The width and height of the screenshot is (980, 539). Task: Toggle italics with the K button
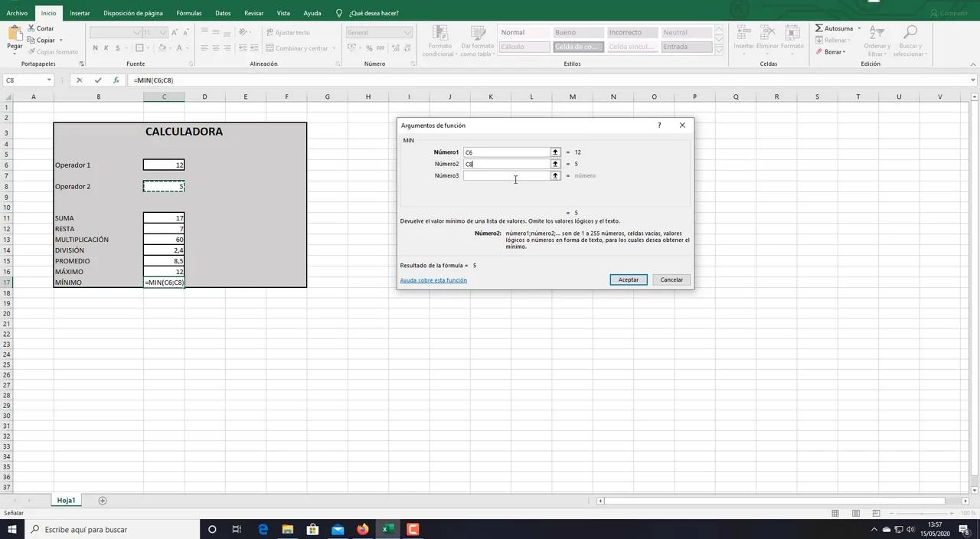[x=106, y=47]
